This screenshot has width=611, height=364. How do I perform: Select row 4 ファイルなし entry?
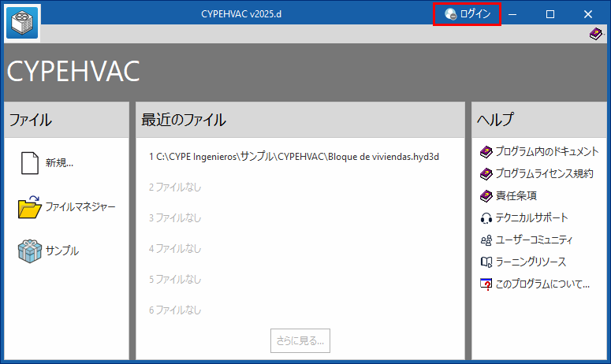[x=175, y=249]
